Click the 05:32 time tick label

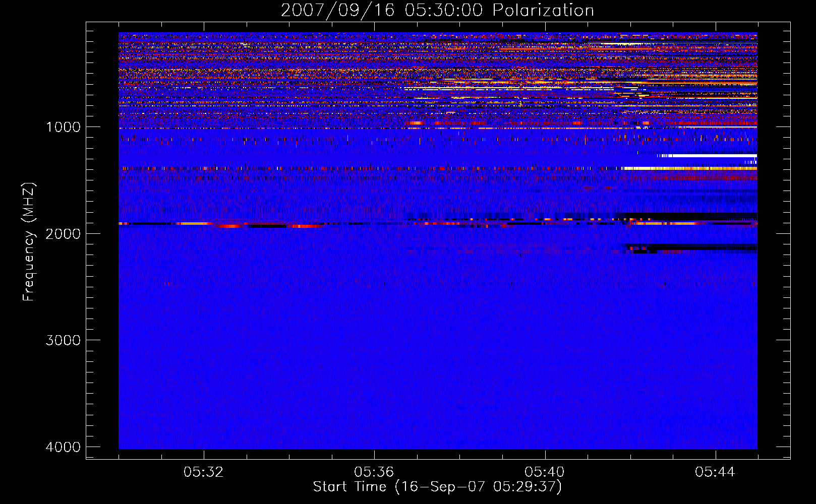pos(203,472)
